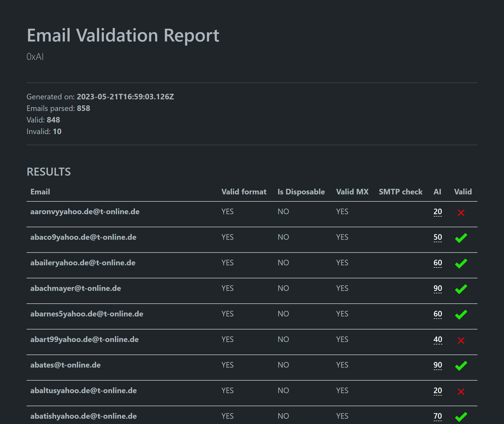Click the abachmayer@t-online.de email address
This screenshot has height=424, width=504.
tap(76, 288)
